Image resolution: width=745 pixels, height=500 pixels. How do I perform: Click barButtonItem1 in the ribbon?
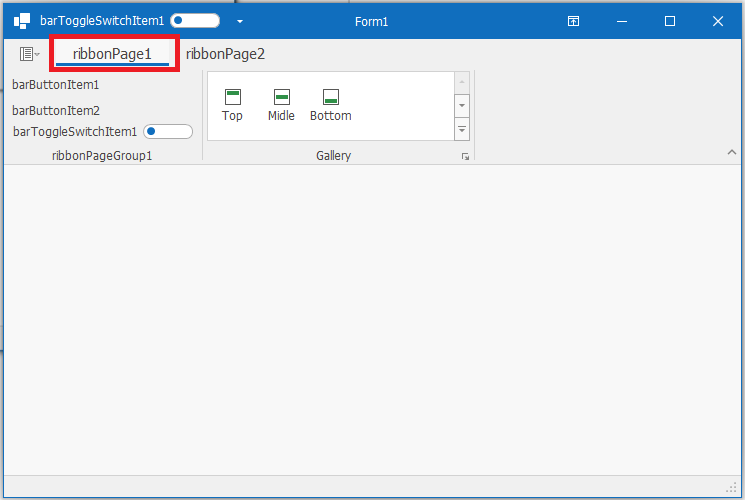56,85
